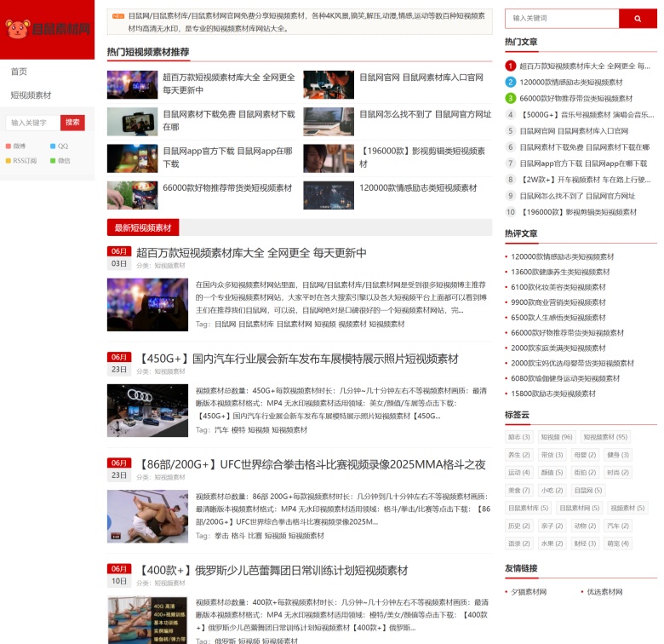
Task: Open hot article 7 目鼠网app官方下载
Action: point(583,164)
